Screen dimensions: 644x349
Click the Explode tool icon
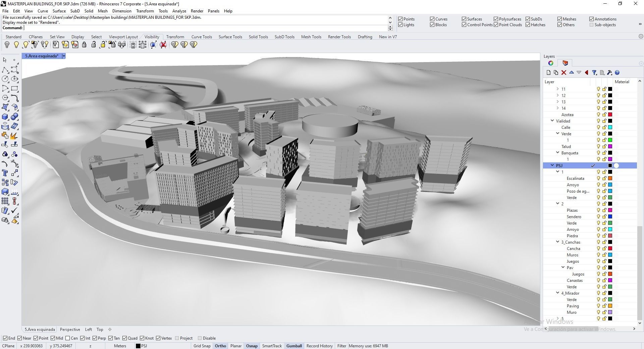[14, 136]
